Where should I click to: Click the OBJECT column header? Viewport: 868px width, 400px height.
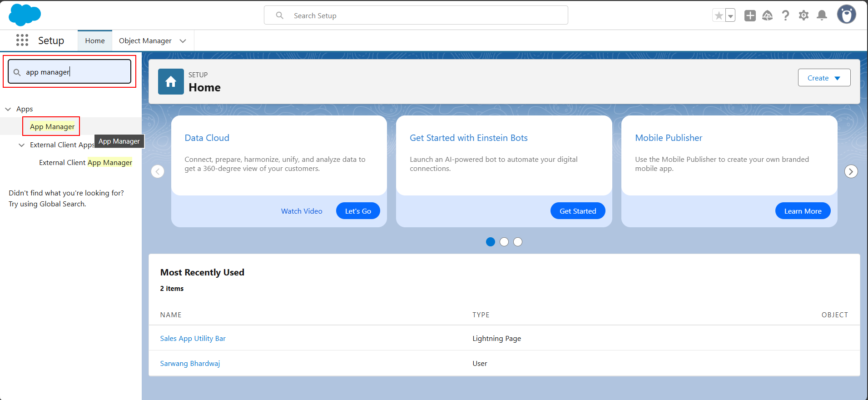(834, 315)
